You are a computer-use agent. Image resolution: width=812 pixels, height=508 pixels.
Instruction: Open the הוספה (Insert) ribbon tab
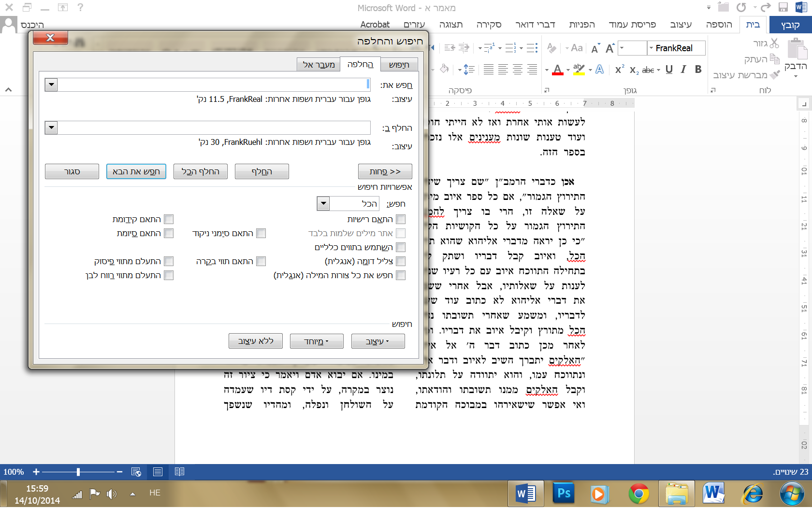tap(719, 25)
